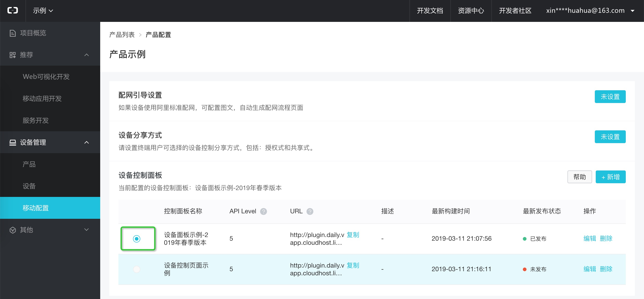Viewport: 644px width, 299px height.
Task: Open Web可视化开发 sidebar item
Action: (x=50, y=77)
